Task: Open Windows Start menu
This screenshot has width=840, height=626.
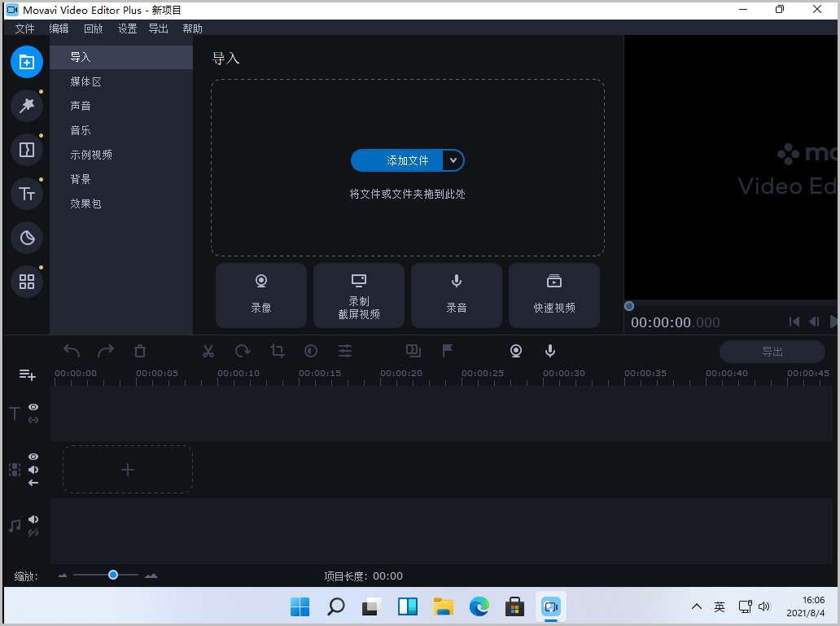Action: 300,606
